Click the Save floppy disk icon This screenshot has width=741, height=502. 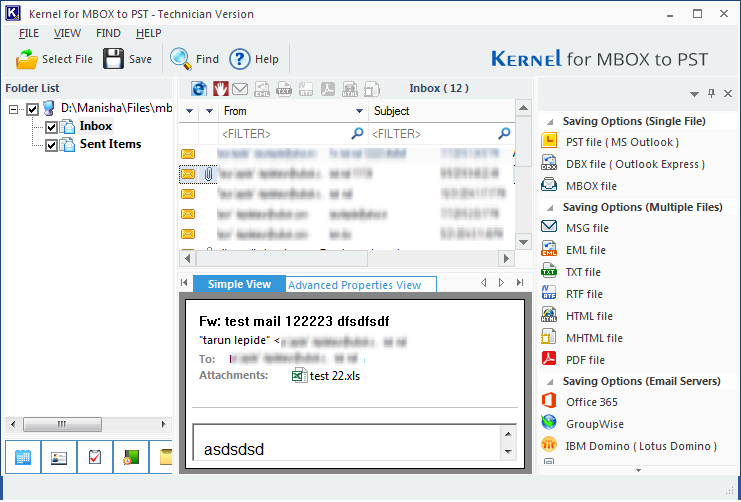pos(113,59)
